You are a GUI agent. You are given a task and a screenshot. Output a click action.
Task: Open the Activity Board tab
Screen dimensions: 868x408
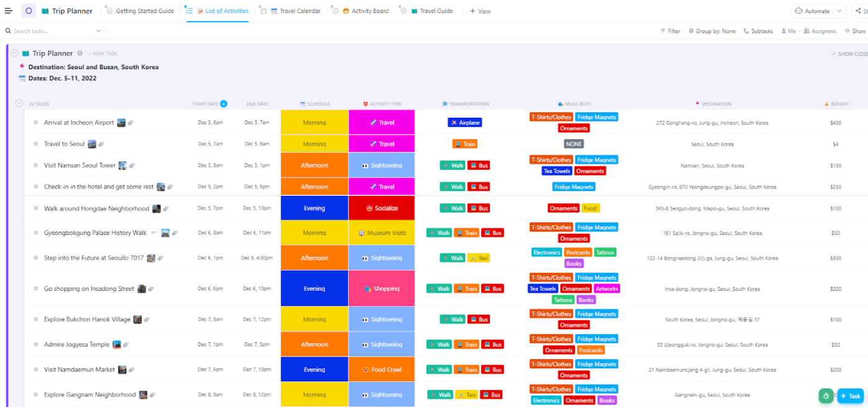[365, 11]
